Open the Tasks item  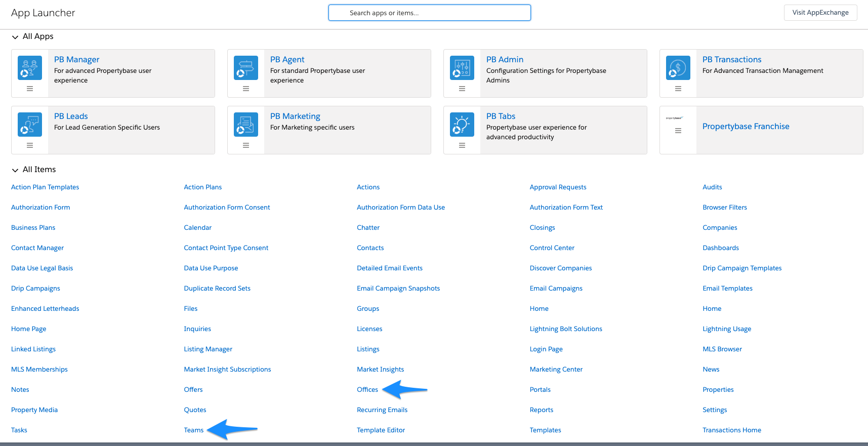(x=19, y=430)
